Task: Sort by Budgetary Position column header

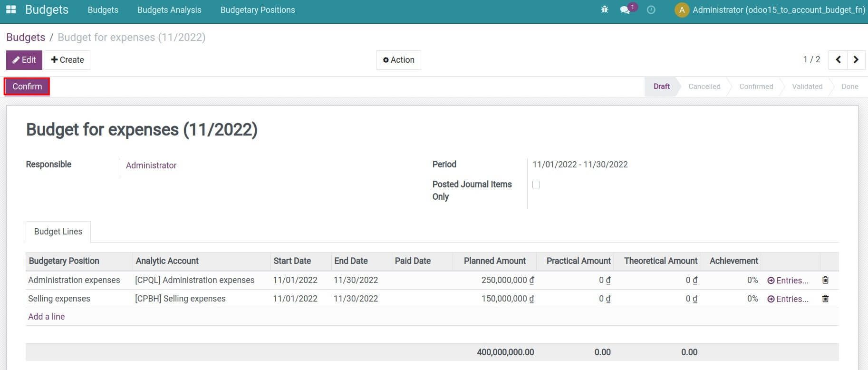Action: pyautogui.click(x=79, y=261)
